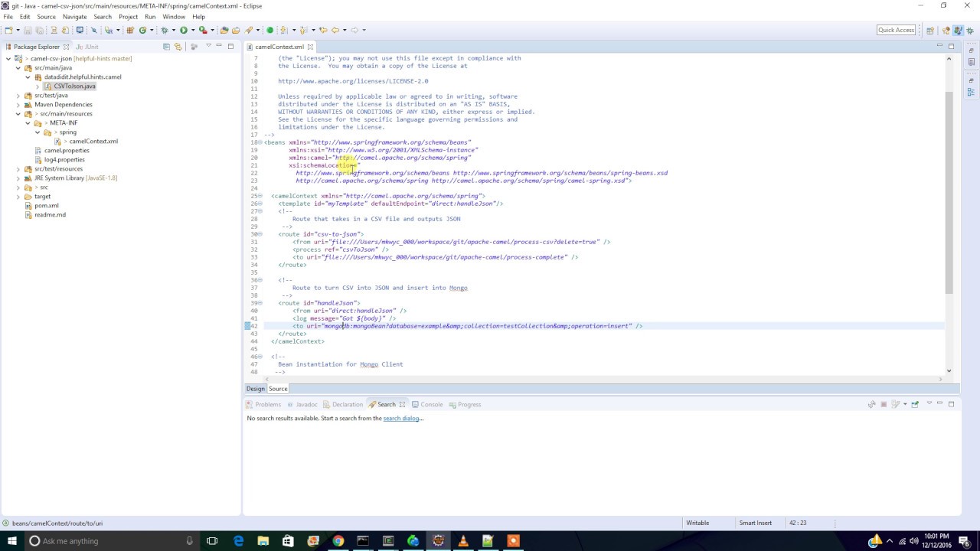Click the Quick Access field

point(896,30)
